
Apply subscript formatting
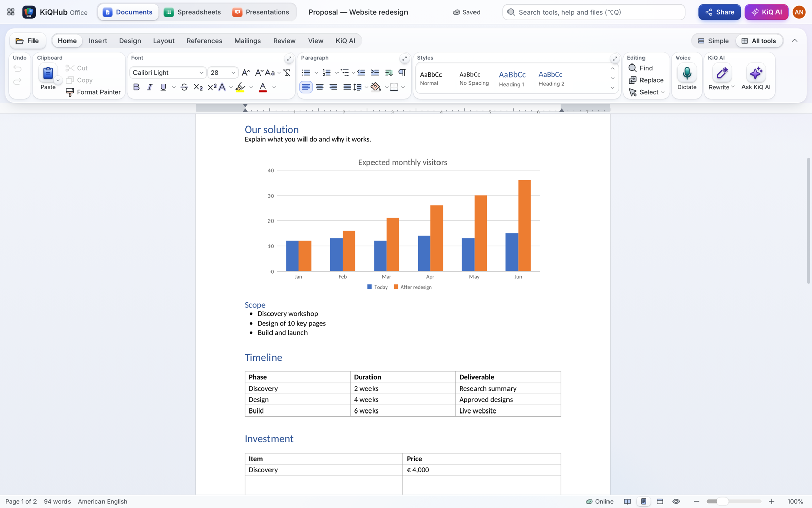(198, 87)
